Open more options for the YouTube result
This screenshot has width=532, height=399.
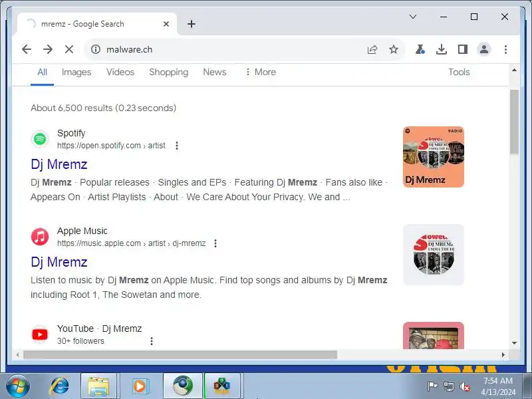[152, 341]
